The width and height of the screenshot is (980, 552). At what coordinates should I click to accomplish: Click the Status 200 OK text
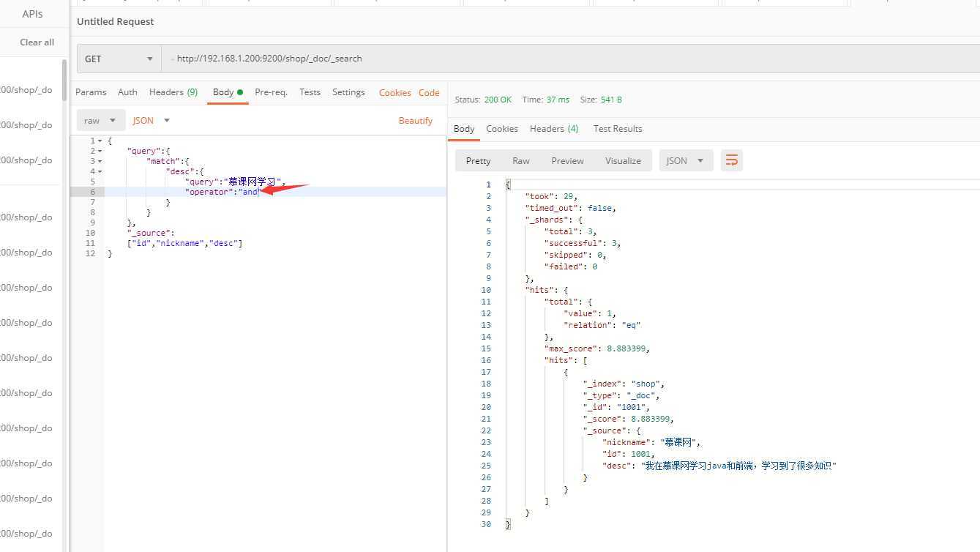coord(483,100)
